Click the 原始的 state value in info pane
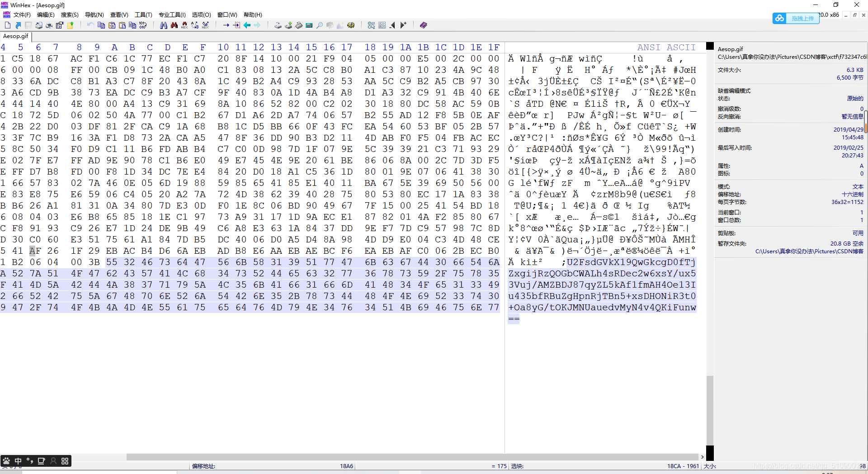Screen dimensions: 868x474 tap(855, 99)
